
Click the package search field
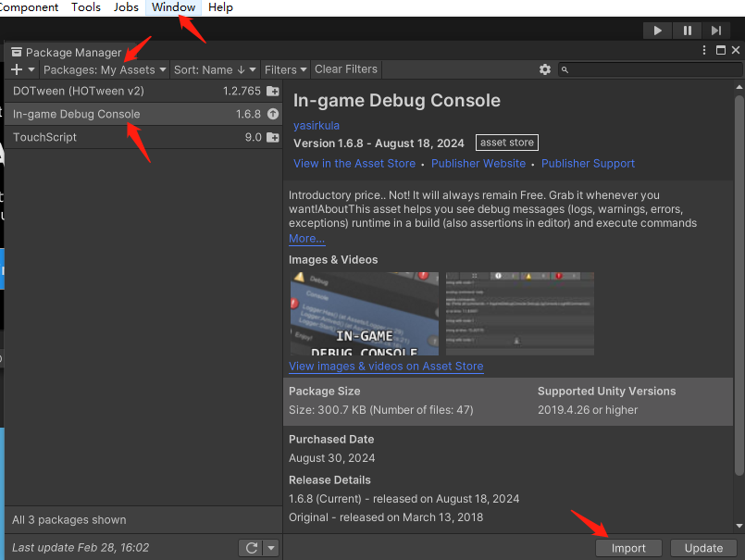coord(650,69)
